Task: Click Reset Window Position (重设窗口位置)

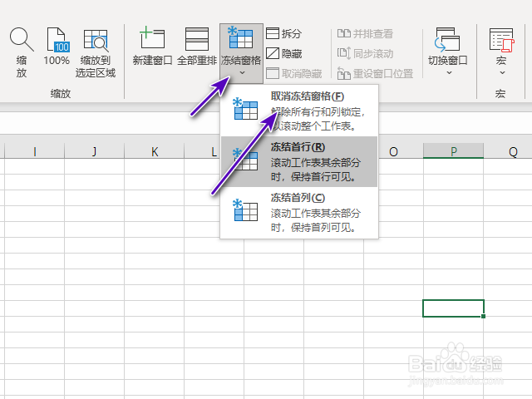Action: 375,73
